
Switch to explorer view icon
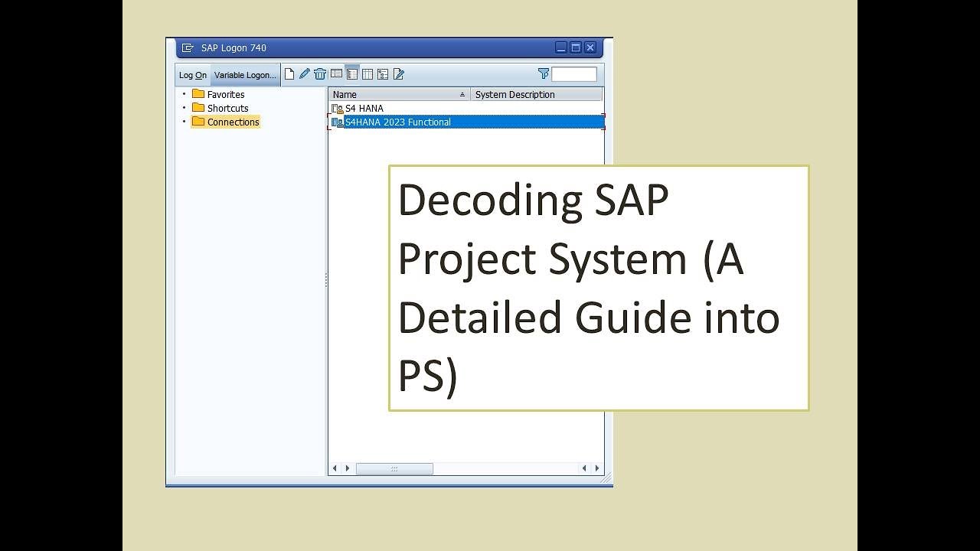point(336,74)
